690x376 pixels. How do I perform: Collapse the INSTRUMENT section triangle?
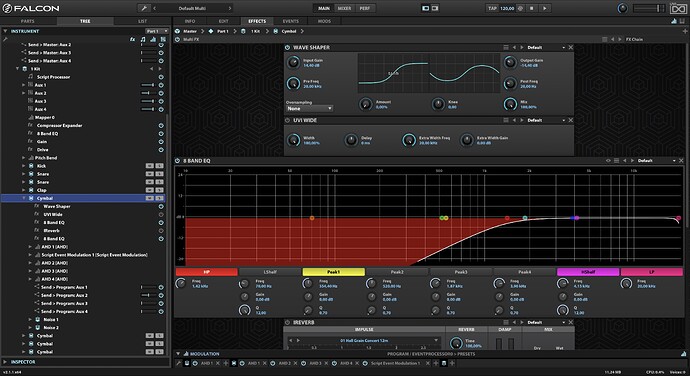(5, 31)
